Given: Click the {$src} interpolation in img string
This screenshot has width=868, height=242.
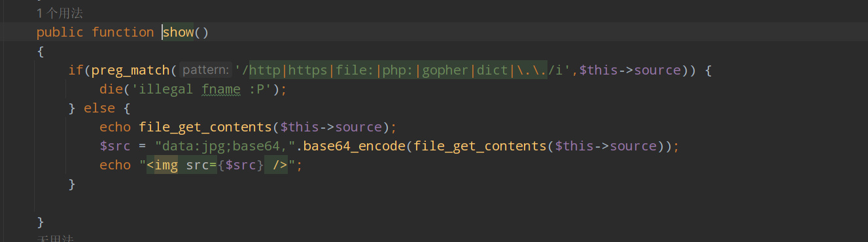Looking at the screenshot, I should (x=241, y=165).
